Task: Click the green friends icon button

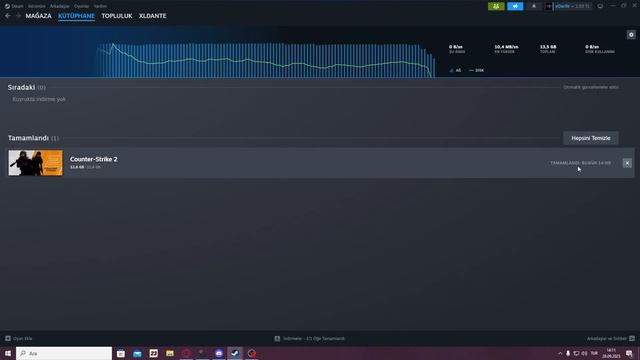Action: (x=496, y=6)
